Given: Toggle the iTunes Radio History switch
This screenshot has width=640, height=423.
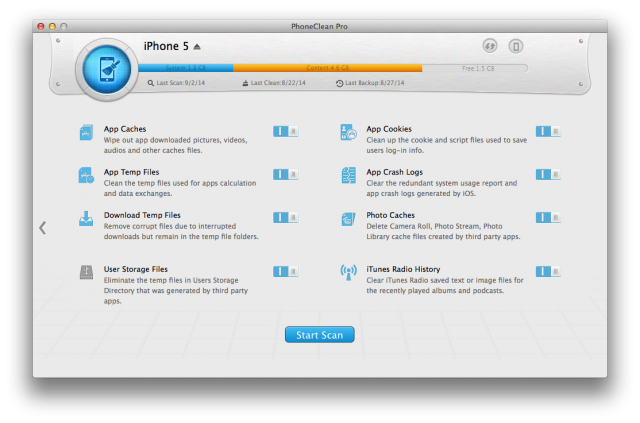Looking at the screenshot, I should coord(548,272).
